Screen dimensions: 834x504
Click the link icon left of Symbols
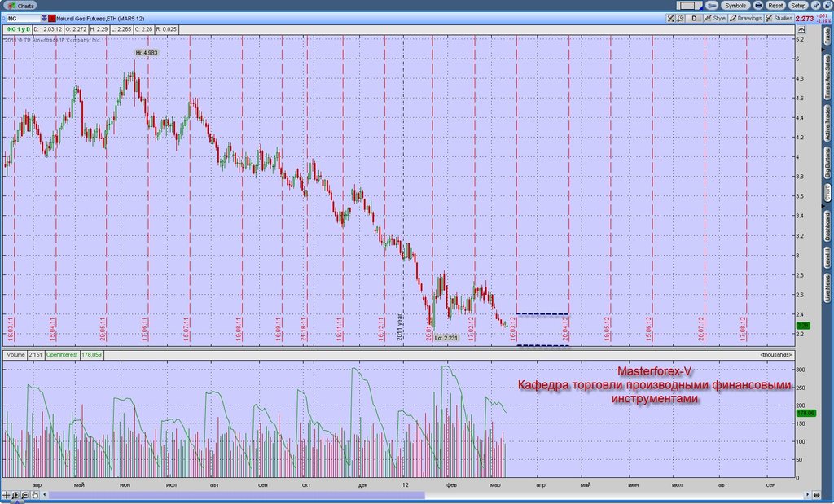(712, 6)
